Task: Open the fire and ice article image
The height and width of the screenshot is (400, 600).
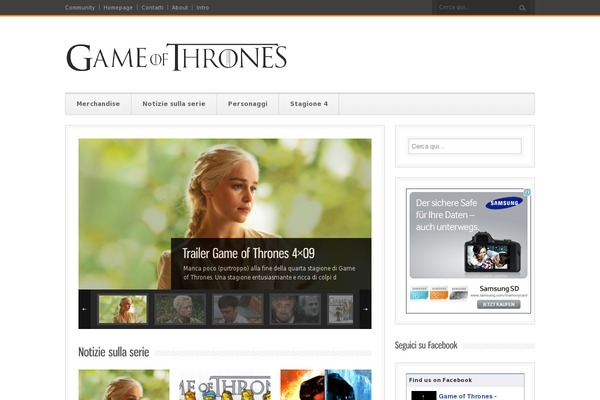Action: 326,385
